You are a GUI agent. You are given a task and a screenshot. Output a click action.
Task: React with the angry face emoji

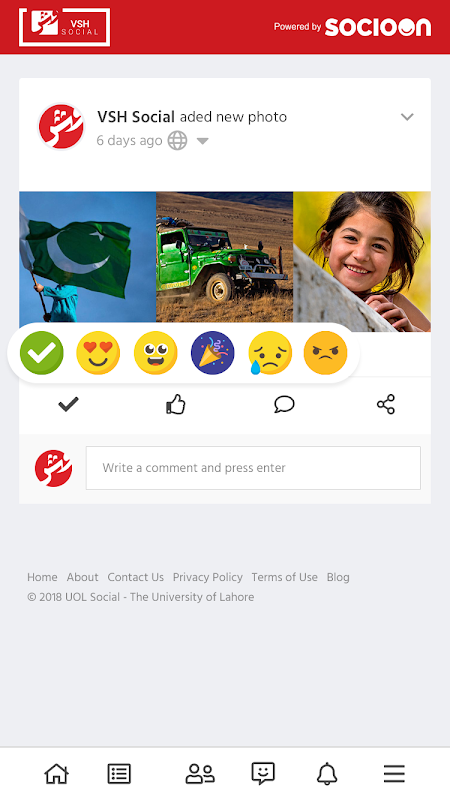[x=326, y=353]
